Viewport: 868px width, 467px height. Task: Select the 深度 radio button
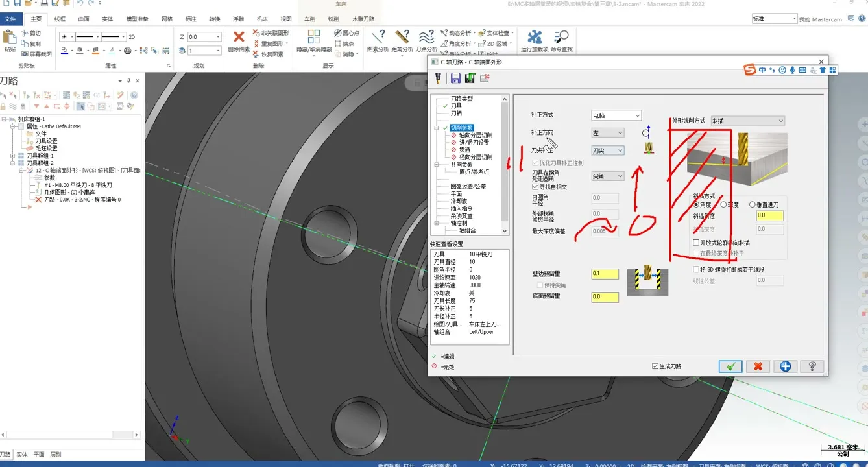723,205
